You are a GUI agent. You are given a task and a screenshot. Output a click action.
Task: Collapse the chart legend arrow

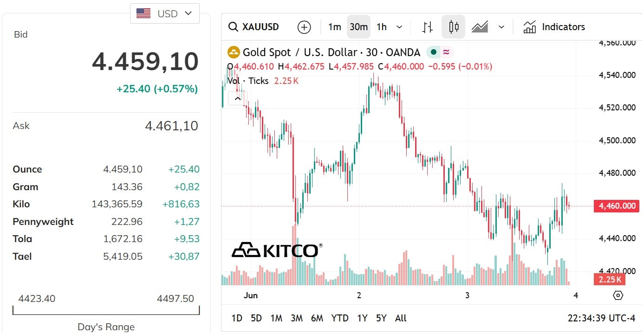tap(237, 98)
